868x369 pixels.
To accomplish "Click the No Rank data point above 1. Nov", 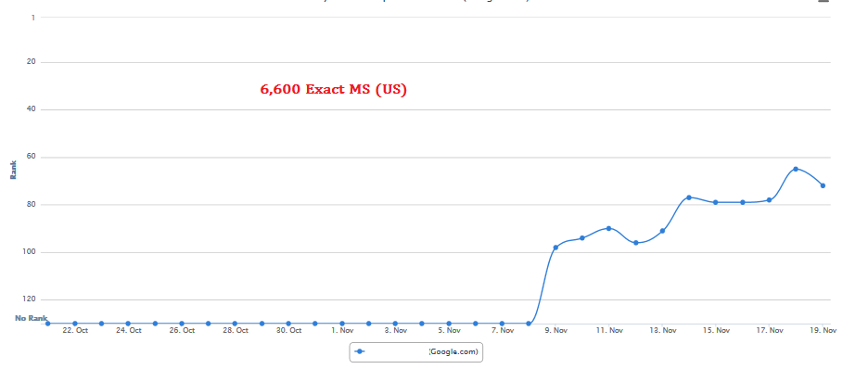I will pyautogui.click(x=342, y=324).
